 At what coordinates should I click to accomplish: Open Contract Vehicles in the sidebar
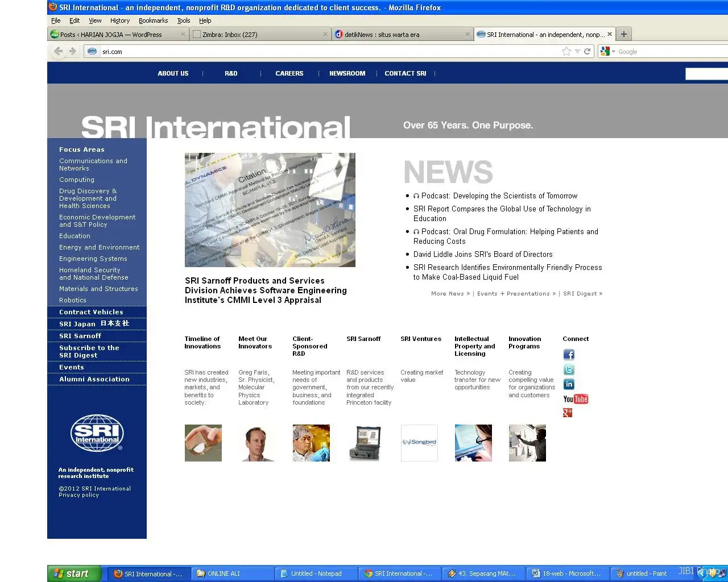(x=91, y=312)
